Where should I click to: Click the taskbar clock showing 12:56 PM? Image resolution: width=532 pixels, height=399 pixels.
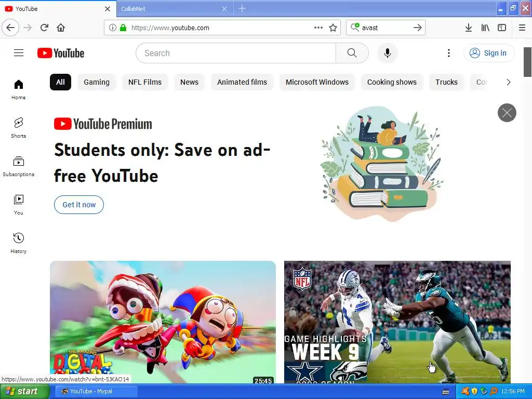513,391
